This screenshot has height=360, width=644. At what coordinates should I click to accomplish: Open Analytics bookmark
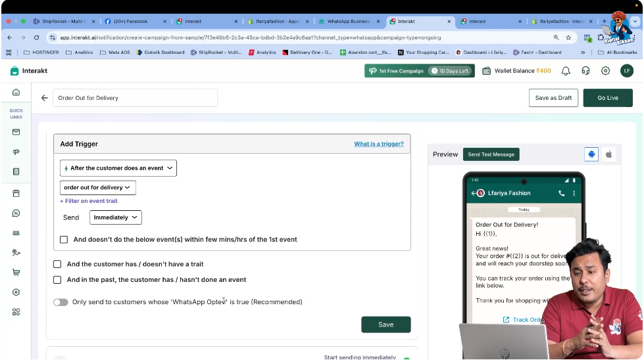pyautogui.click(x=262, y=53)
